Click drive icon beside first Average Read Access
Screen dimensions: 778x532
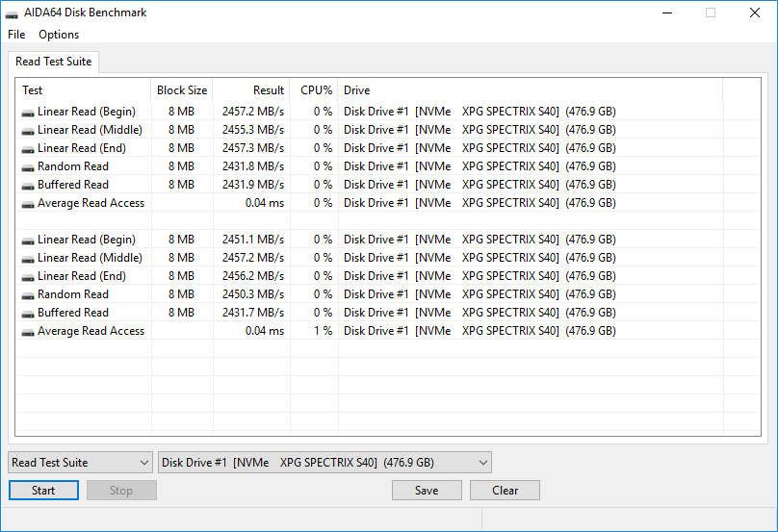[28, 203]
